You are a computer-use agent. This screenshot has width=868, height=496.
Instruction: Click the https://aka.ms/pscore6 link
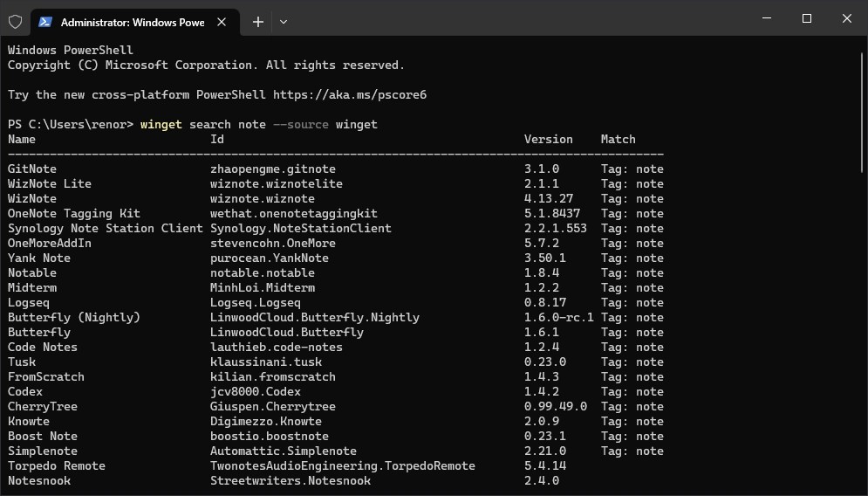tap(349, 95)
